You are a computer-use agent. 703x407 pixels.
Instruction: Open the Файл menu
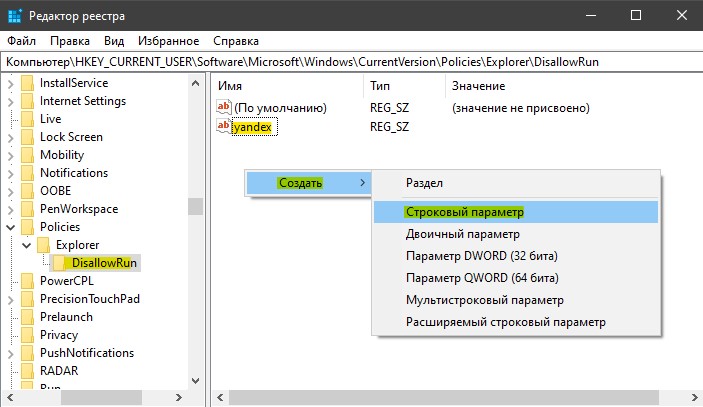(x=21, y=41)
